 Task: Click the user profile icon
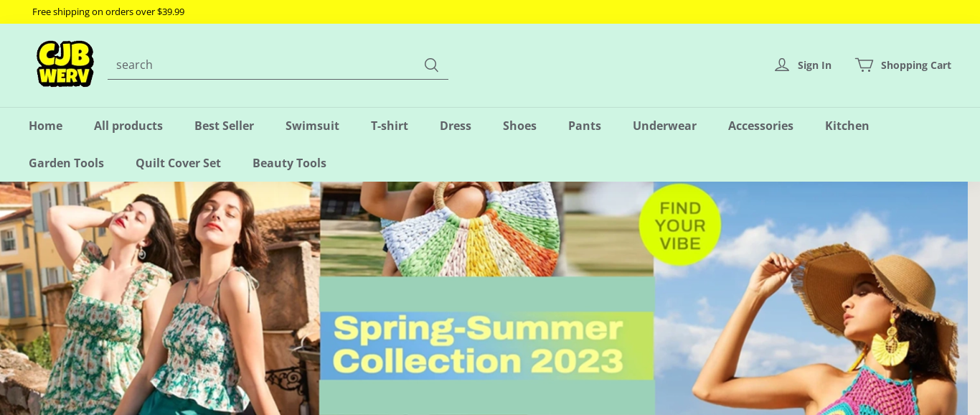point(782,65)
